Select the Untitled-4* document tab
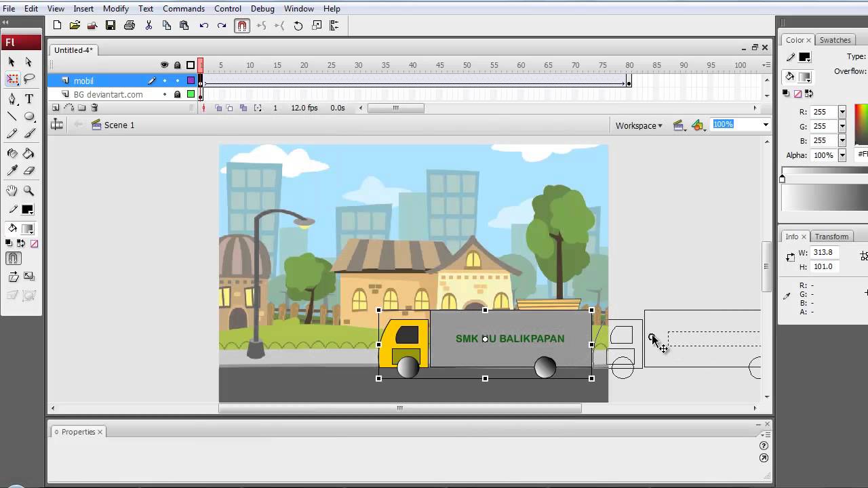This screenshot has width=868, height=488. click(73, 50)
